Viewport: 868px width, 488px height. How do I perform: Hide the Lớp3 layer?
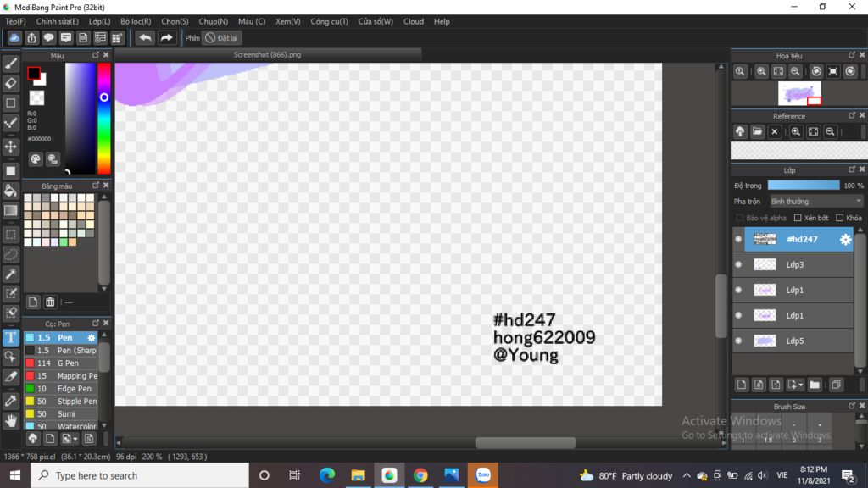tap(738, 264)
